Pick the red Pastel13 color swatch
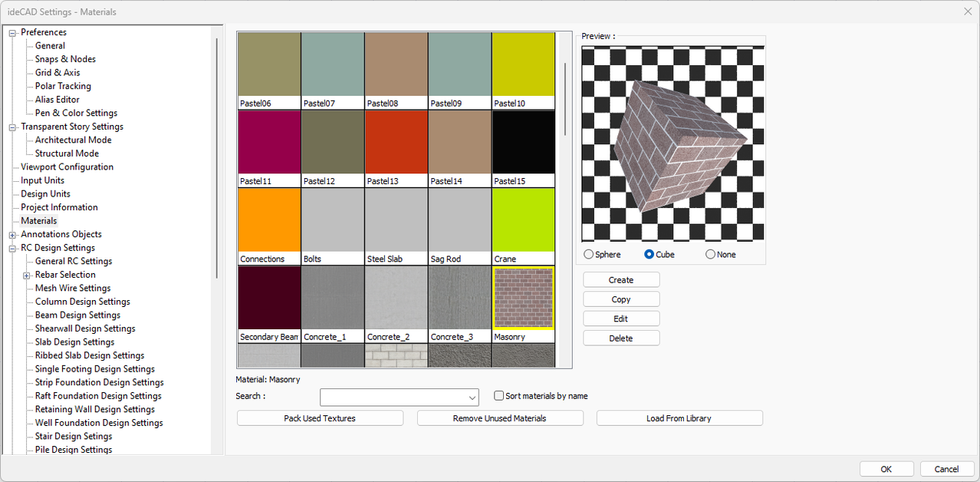This screenshot has width=980, height=482. (396, 142)
